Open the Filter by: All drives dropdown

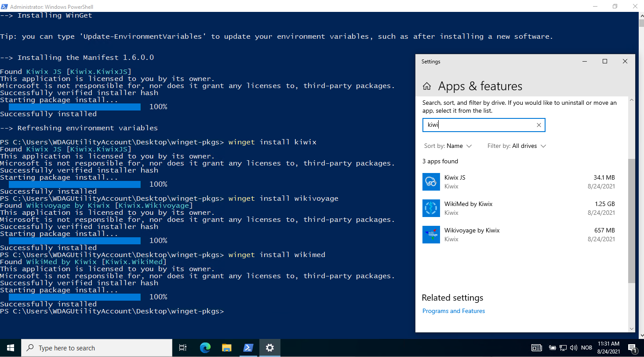point(517,146)
